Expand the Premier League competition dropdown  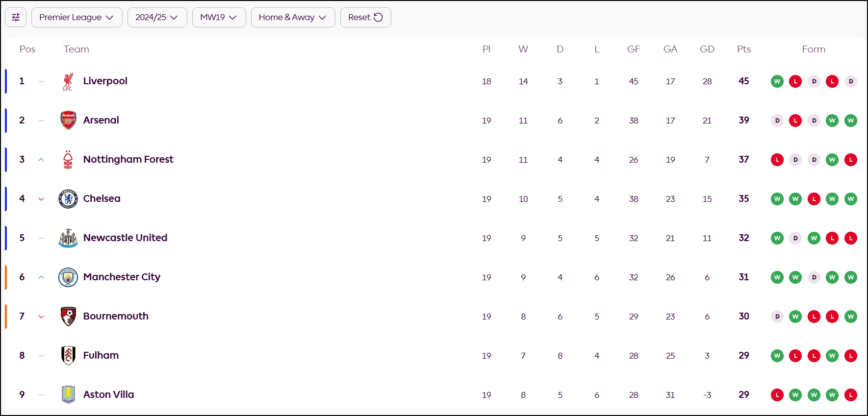pos(77,18)
